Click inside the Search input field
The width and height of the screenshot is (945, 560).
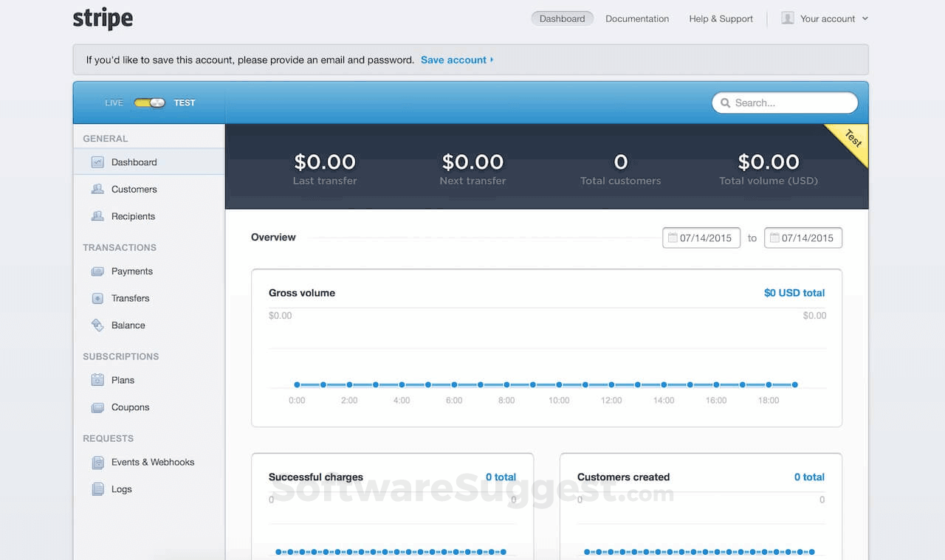[x=783, y=103]
